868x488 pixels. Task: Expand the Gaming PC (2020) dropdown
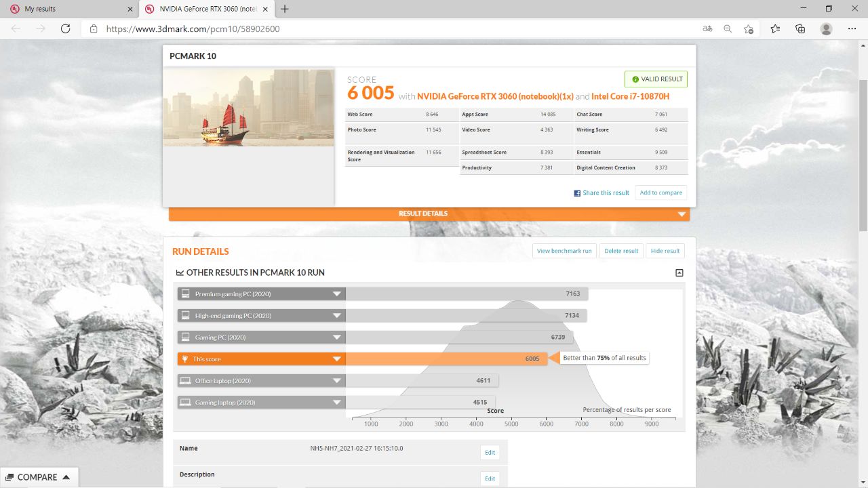tap(337, 338)
